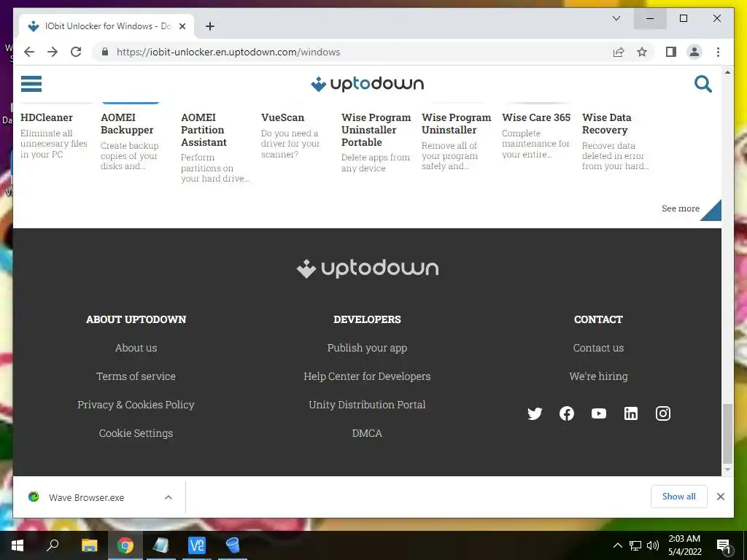Open Chrome's three-dot menu
Viewport: 747px width, 560px height.
point(718,52)
